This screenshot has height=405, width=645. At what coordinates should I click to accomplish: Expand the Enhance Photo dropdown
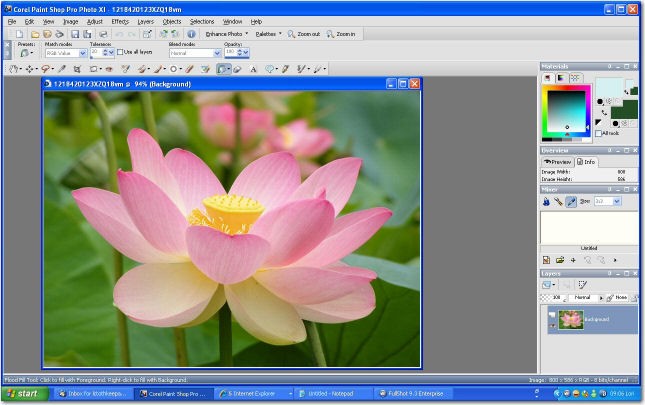coord(246,34)
